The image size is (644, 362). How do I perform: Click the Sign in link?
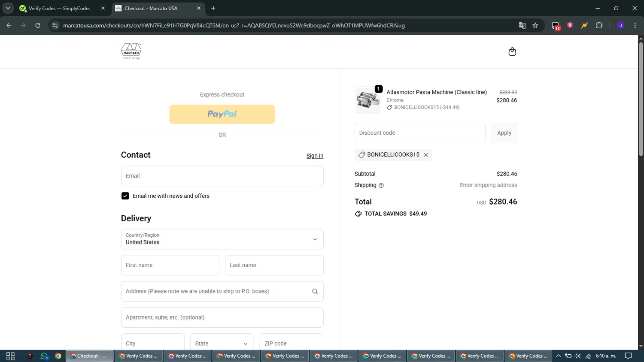(x=315, y=156)
